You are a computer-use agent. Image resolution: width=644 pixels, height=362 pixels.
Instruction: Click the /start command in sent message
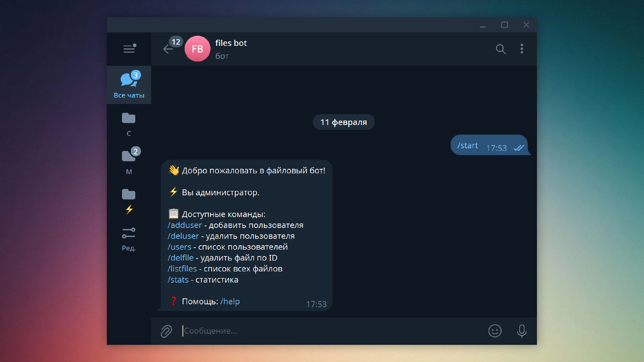pos(467,145)
